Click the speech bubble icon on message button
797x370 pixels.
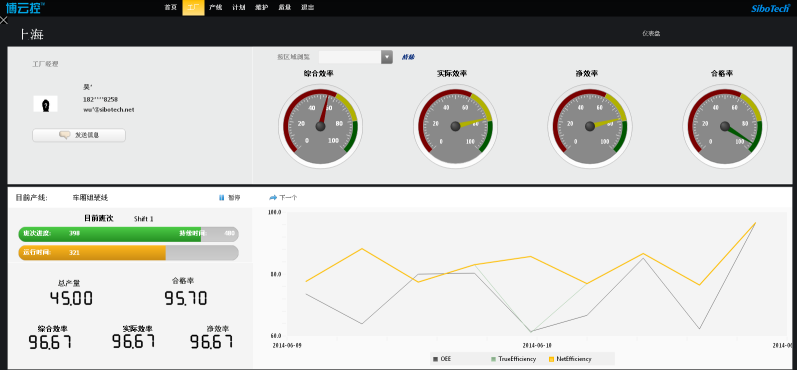[x=65, y=135]
